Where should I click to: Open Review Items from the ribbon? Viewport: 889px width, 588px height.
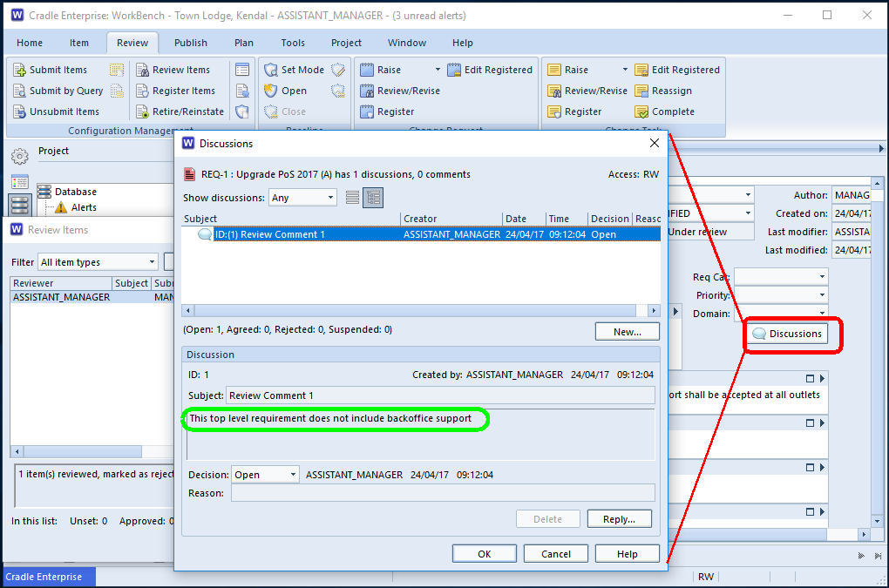173,70
